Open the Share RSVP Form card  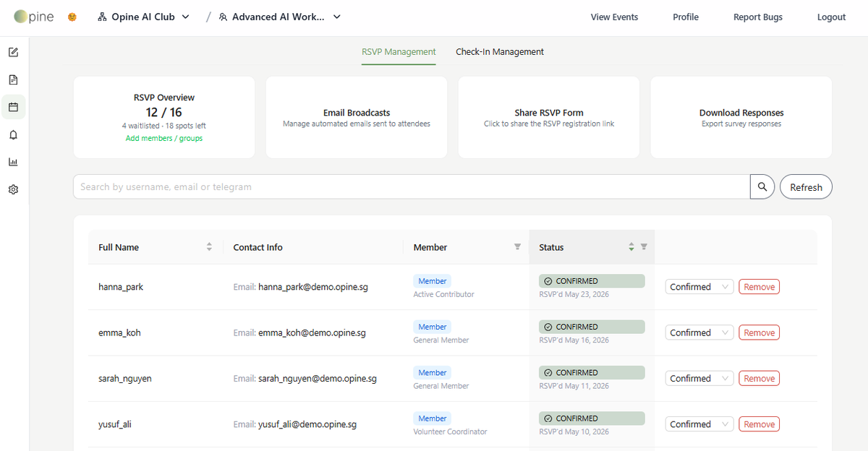point(549,117)
